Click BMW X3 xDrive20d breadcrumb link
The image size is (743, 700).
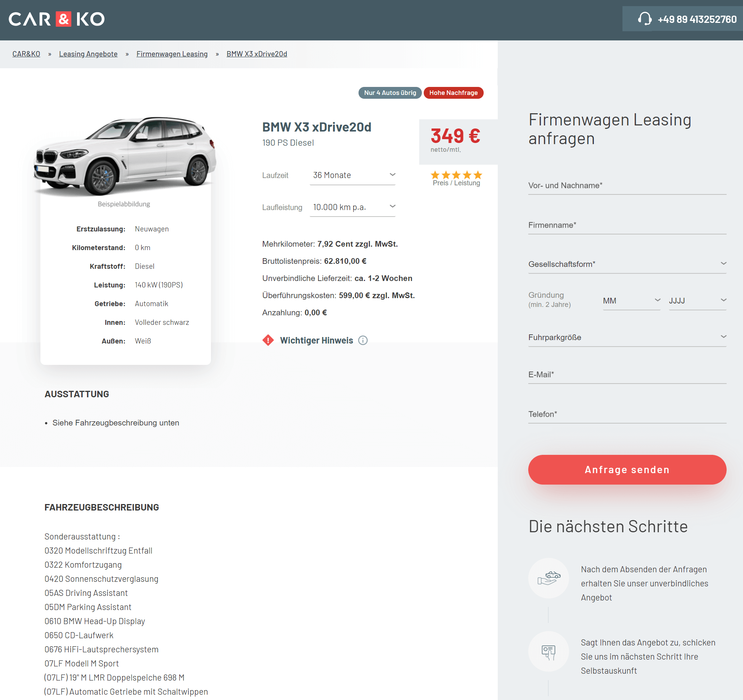[257, 54]
